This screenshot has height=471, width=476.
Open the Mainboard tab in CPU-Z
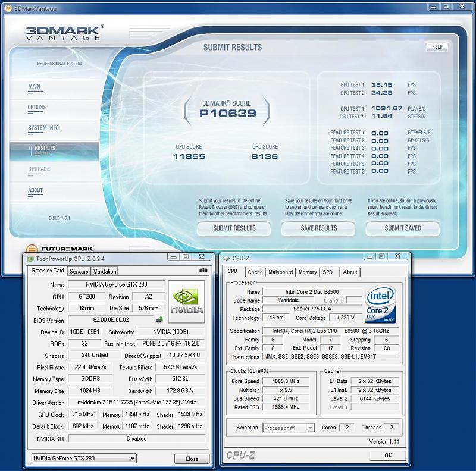click(280, 272)
